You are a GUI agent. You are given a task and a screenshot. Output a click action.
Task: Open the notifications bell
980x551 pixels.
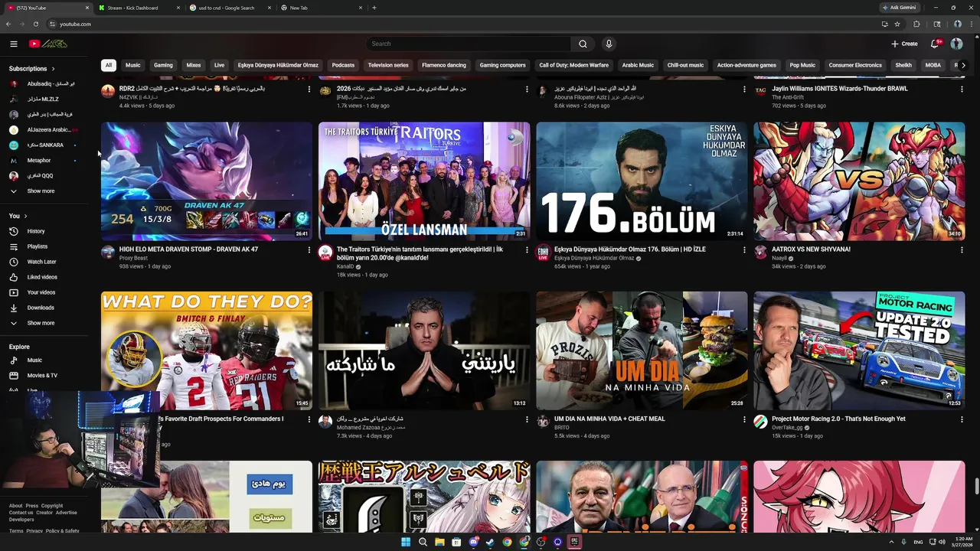(934, 44)
